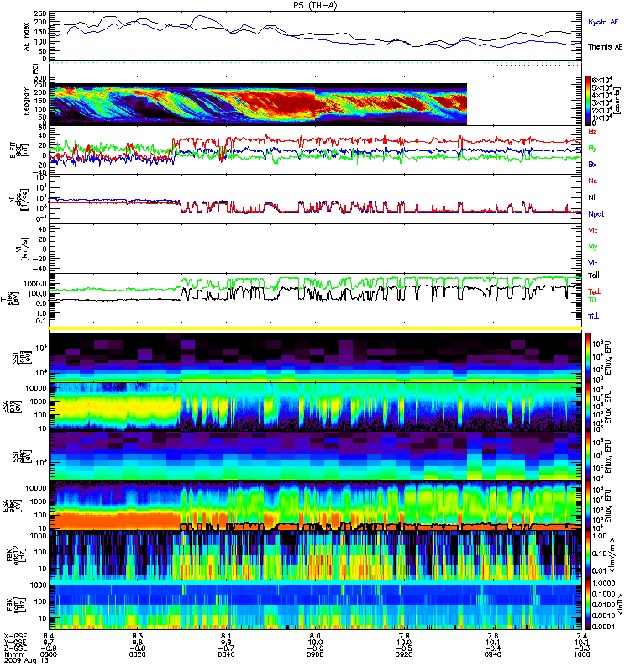The width and height of the screenshot is (630, 672).
Task: Select the red Bz legend label
Action: (x=592, y=132)
